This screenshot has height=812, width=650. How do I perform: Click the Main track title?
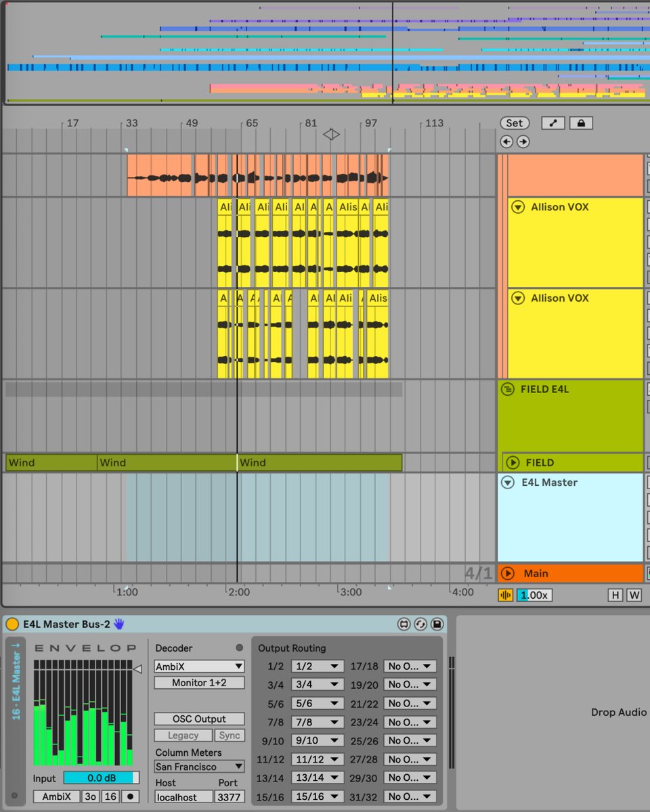click(x=536, y=573)
